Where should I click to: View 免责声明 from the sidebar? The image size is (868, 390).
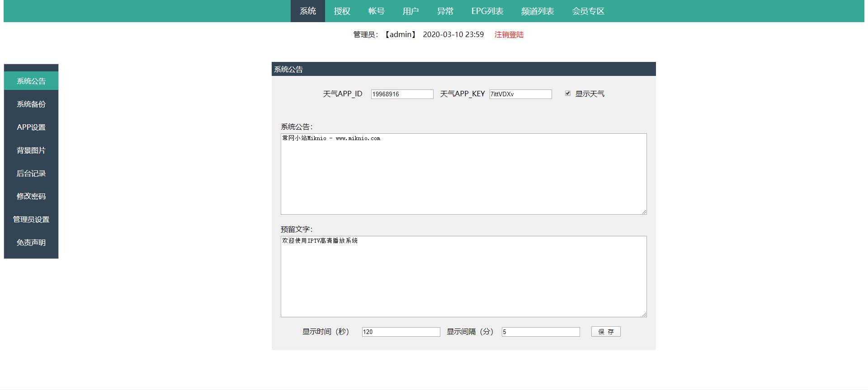(x=31, y=242)
